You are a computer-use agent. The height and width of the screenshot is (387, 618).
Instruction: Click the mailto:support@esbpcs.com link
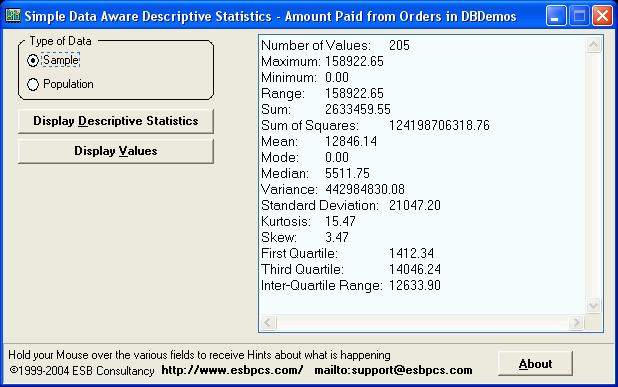[x=393, y=370]
